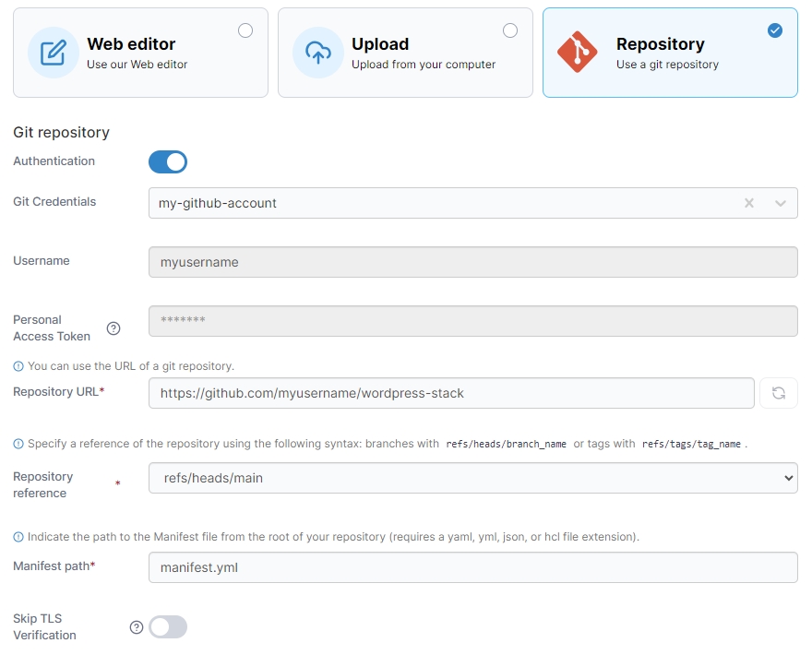Click the Repository URL text field
Viewport: 812px width, 655px height.
pyautogui.click(x=451, y=393)
